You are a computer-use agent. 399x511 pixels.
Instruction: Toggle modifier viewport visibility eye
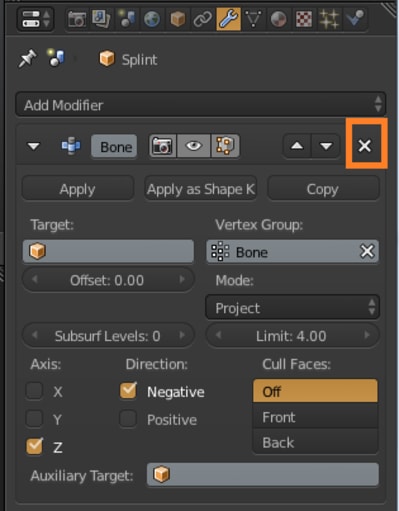tap(194, 146)
